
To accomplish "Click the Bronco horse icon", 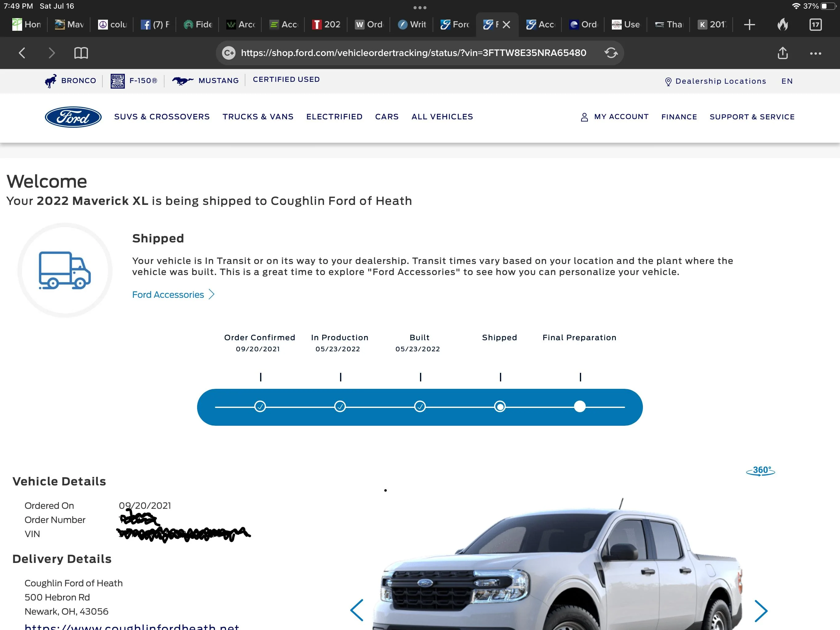I will click(x=51, y=81).
